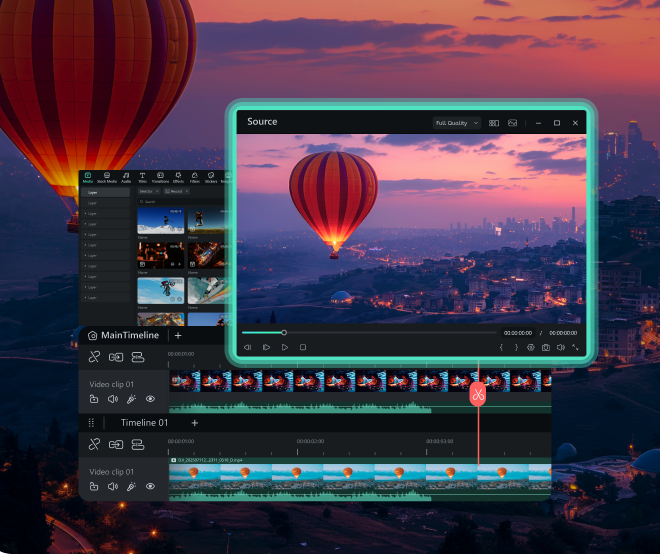
Task: Click the home icon beside MainTimeline
Action: coord(93,336)
